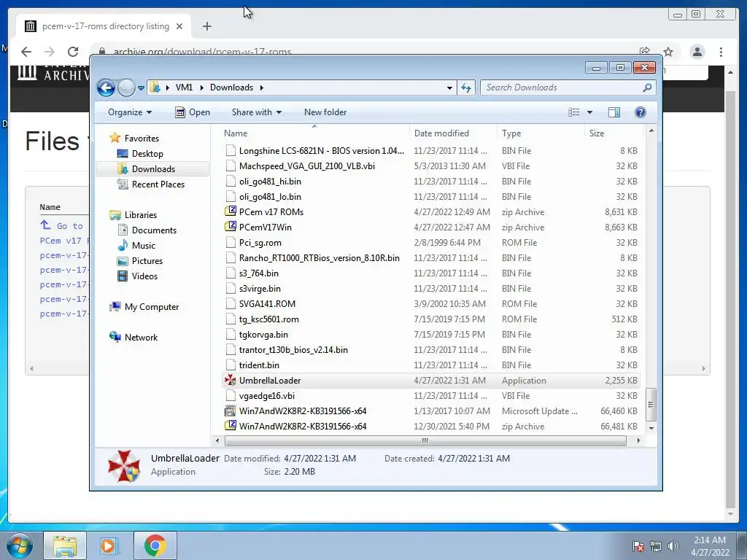This screenshot has width=747, height=560.
Task: Expand the arrow after VM1 in breadcrumb
Action: point(201,87)
